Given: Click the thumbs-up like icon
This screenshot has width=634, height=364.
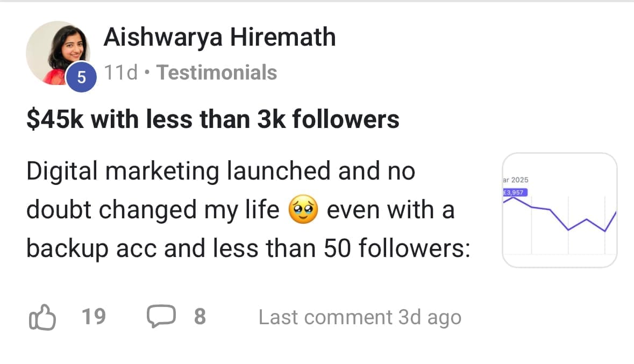Looking at the screenshot, I should [41, 317].
